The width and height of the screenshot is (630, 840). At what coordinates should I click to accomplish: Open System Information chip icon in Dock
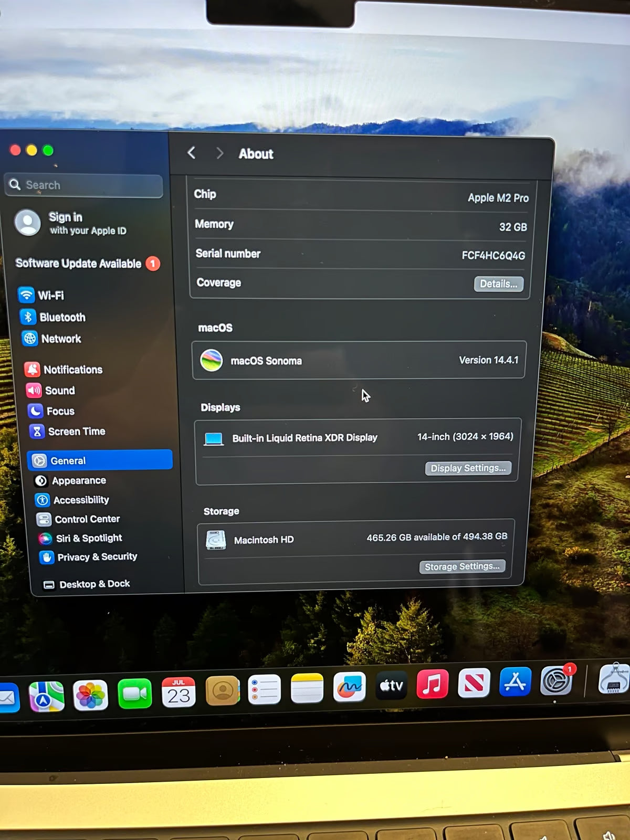tap(614, 679)
